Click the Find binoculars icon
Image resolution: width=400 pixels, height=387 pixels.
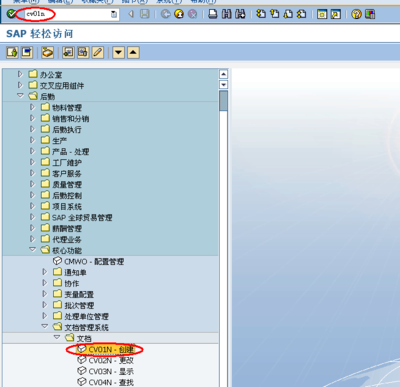point(226,14)
